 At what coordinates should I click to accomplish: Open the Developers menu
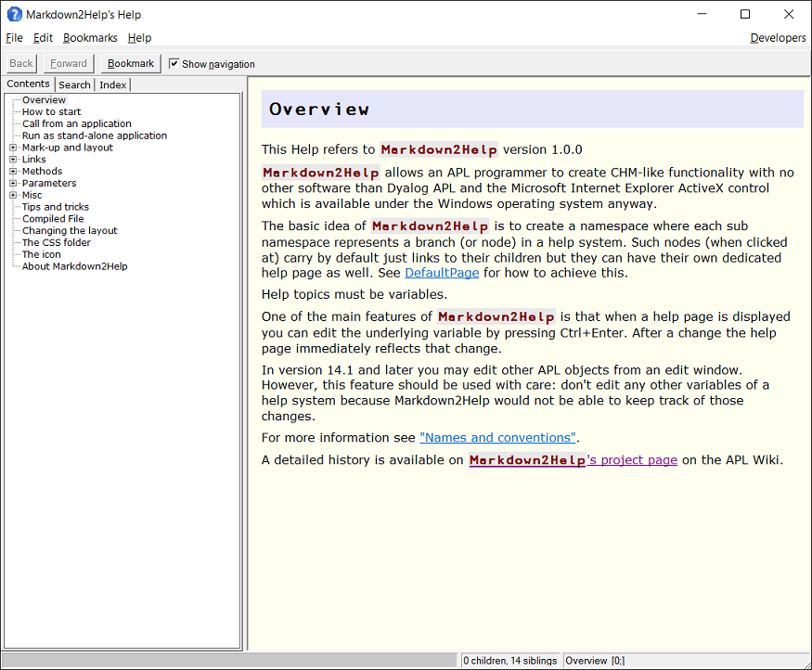point(778,38)
